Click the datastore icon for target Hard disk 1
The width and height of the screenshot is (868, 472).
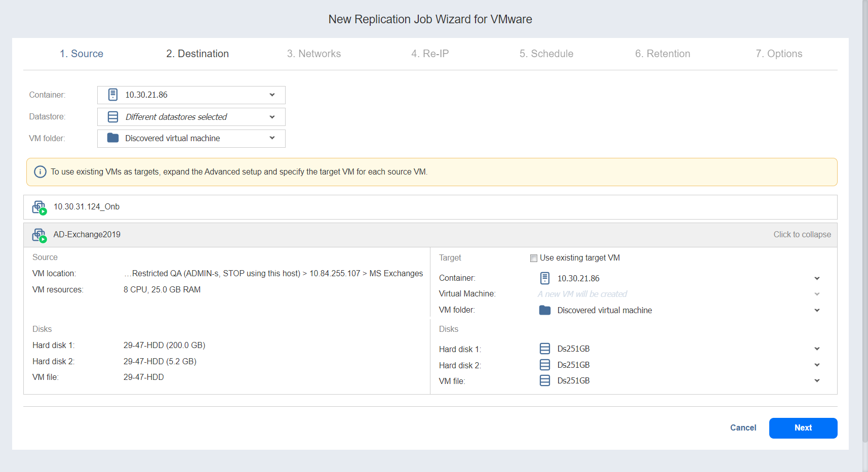pos(545,349)
